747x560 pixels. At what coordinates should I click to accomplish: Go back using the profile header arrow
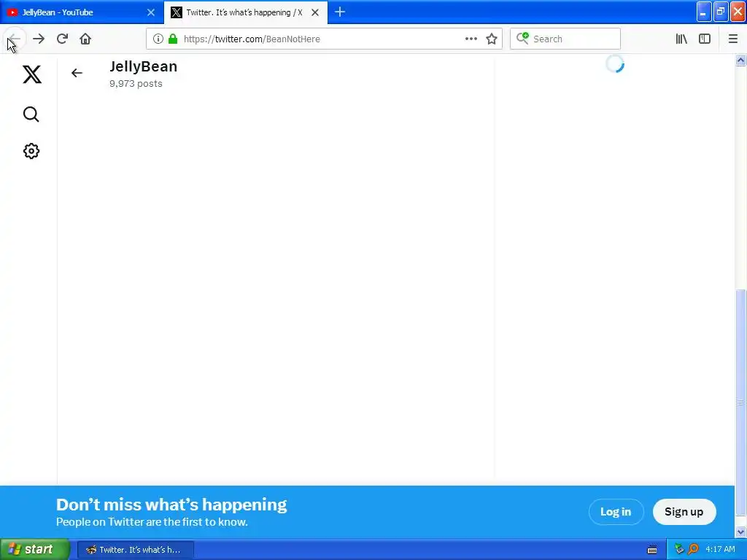tap(77, 73)
